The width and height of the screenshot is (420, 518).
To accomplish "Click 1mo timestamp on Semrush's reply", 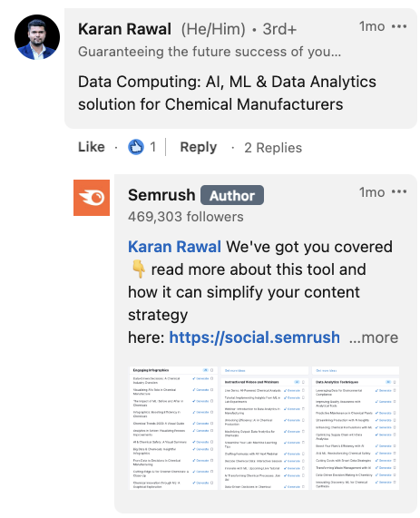I will tap(372, 192).
